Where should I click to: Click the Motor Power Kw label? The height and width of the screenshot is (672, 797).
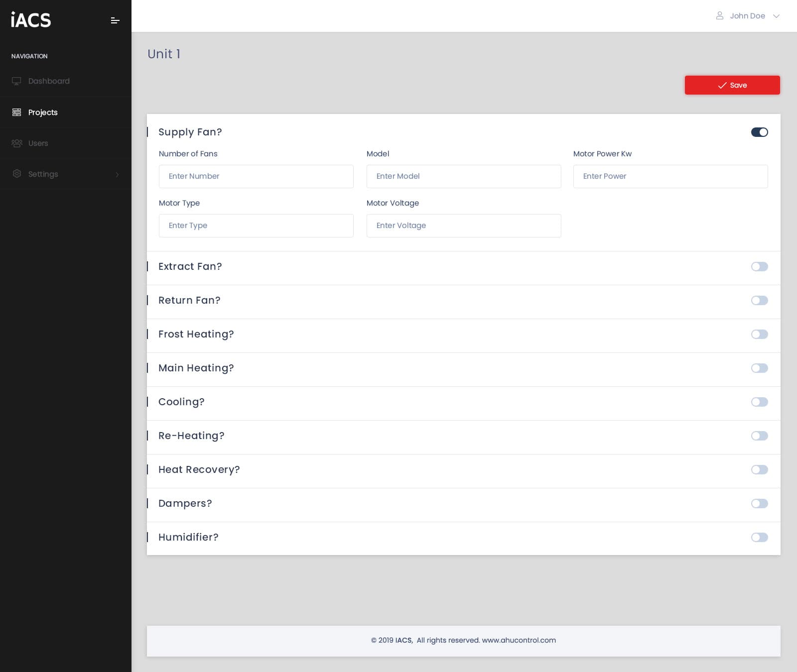point(602,154)
